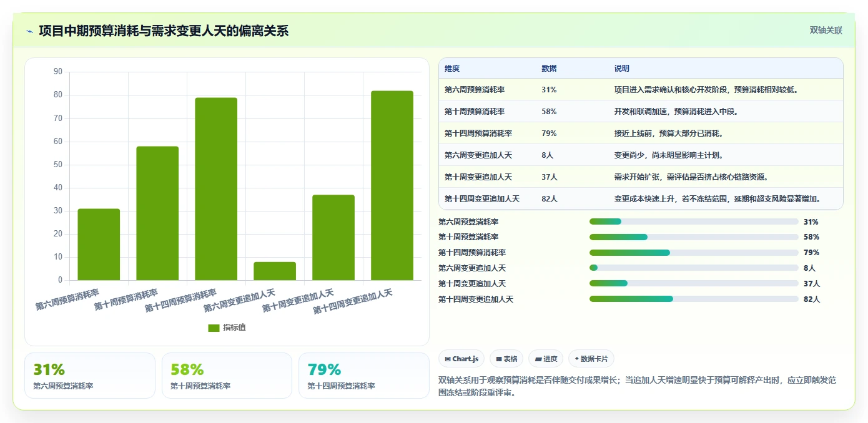Click the 第六周变更追加人天 x-axis label
Image resolution: width=868 pixels, height=423 pixels.
point(239,301)
